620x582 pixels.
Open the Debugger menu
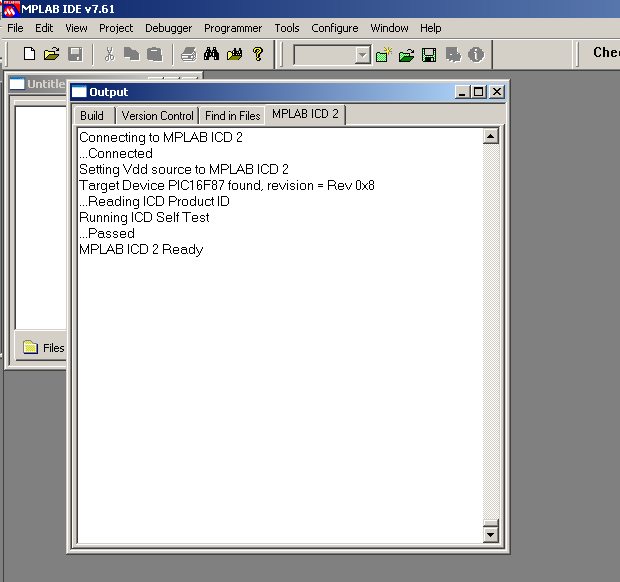point(168,28)
